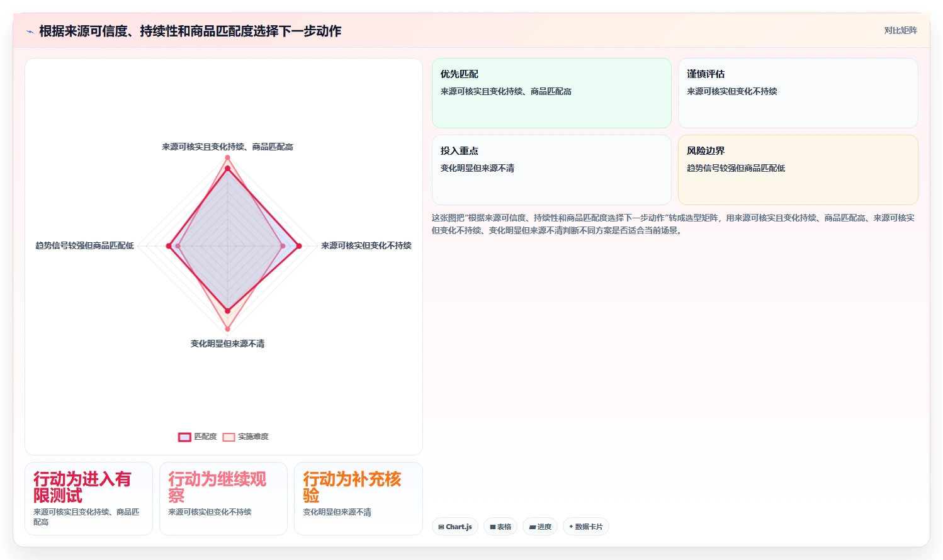Click the bottom 实施难度 data point on radar
The image size is (943, 560).
pyautogui.click(x=227, y=329)
